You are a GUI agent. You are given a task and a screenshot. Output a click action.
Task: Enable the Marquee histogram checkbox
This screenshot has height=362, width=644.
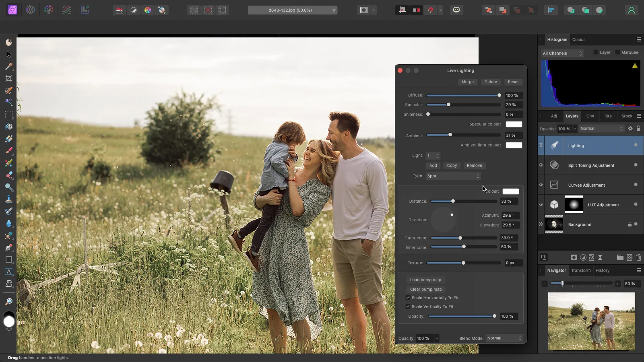pos(617,53)
